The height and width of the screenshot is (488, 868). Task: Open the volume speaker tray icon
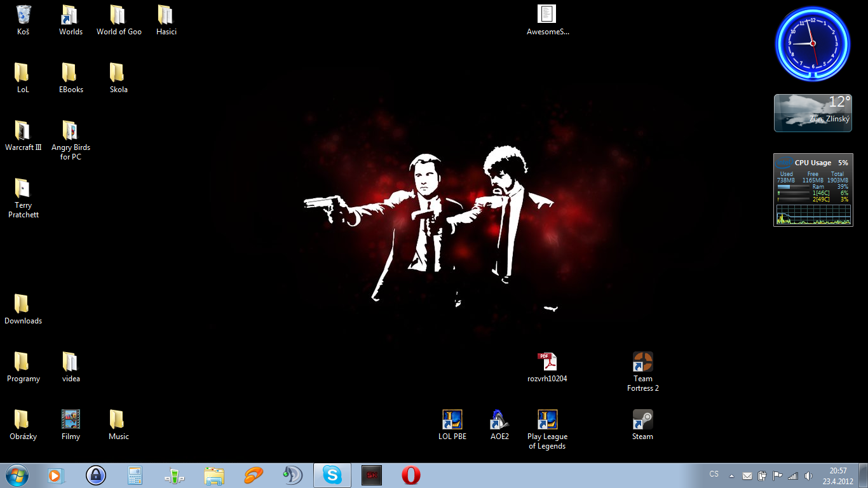(x=808, y=475)
